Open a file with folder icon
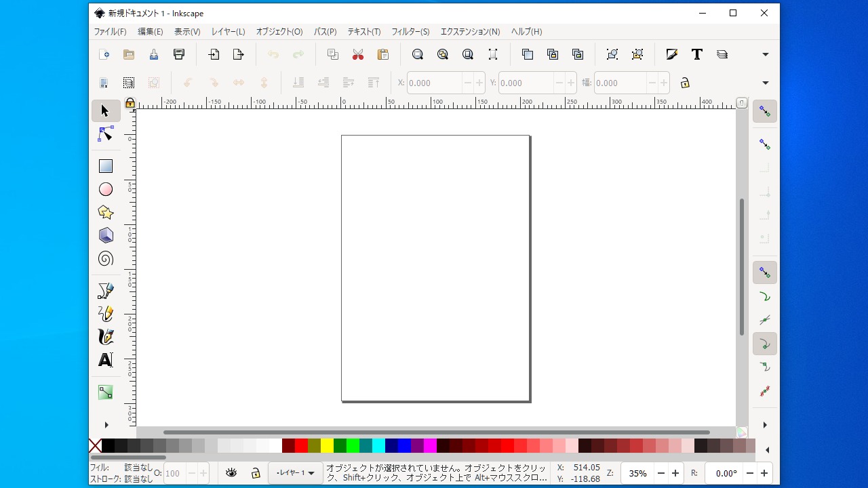Screen dimensions: 868x488 (129, 54)
